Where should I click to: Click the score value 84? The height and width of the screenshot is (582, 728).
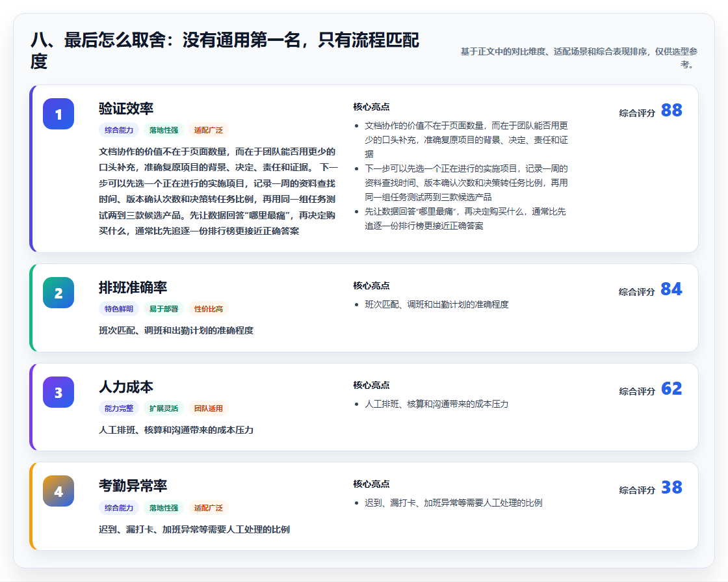pos(671,289)
